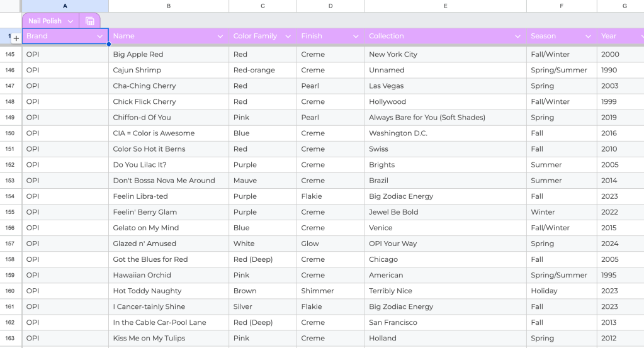Open the Name column dropdown arrow
644x348 pixels.
[220, 36]
